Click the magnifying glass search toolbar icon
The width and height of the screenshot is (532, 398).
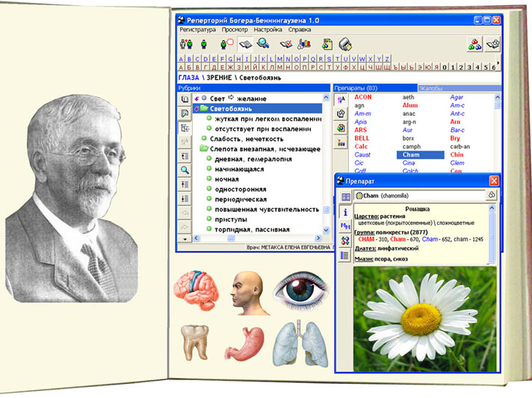point(263,44)
